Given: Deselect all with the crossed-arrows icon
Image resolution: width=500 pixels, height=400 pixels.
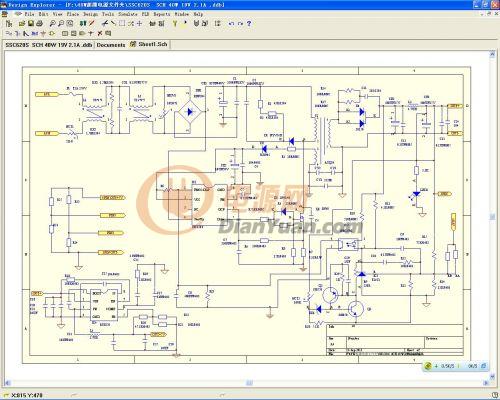Looking at the screenshot, I should coord(131,23).
